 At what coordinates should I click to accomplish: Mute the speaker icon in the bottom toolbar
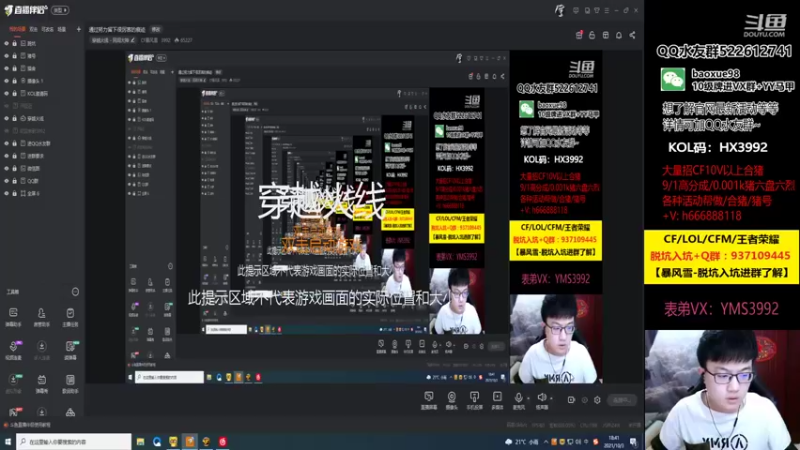(x=541, y=397)
